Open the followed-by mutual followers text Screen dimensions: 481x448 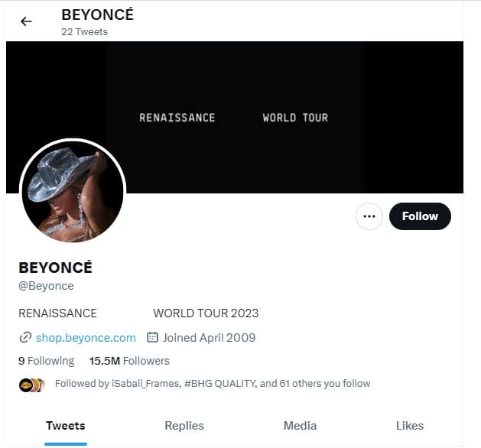click(213, 384)
